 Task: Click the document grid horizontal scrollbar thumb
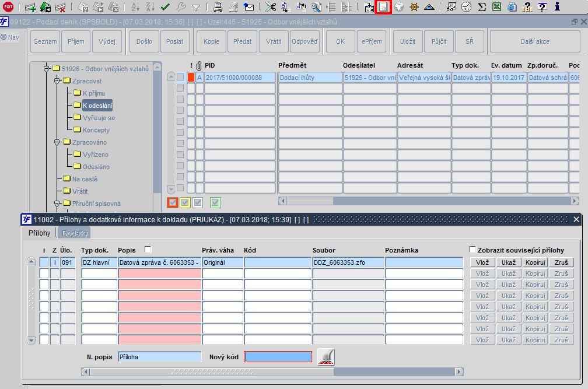coord(310,201)
